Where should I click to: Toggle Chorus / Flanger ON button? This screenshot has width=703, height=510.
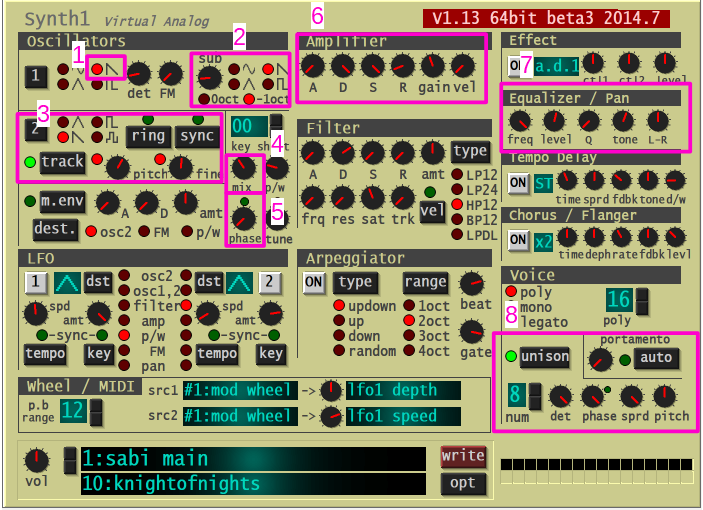[518, 240]
